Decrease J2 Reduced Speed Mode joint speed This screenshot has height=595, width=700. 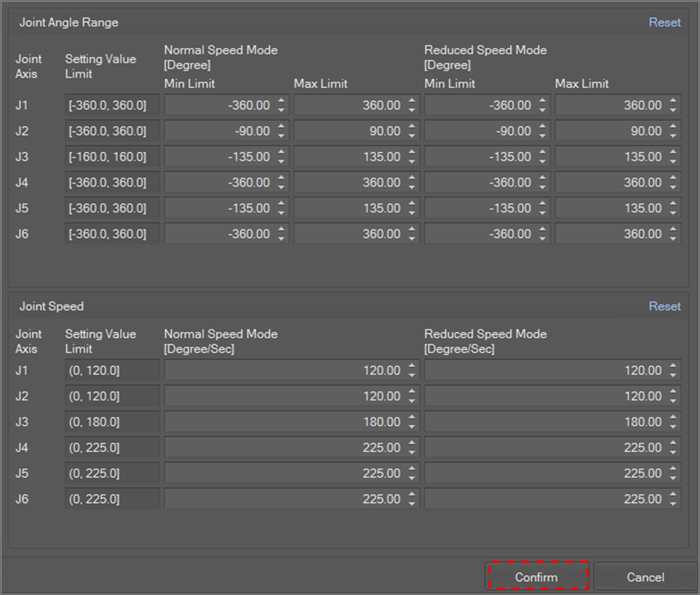673,401
